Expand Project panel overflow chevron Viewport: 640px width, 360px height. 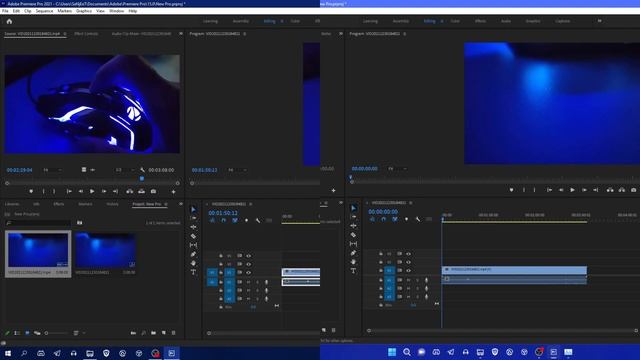(181, 204)
